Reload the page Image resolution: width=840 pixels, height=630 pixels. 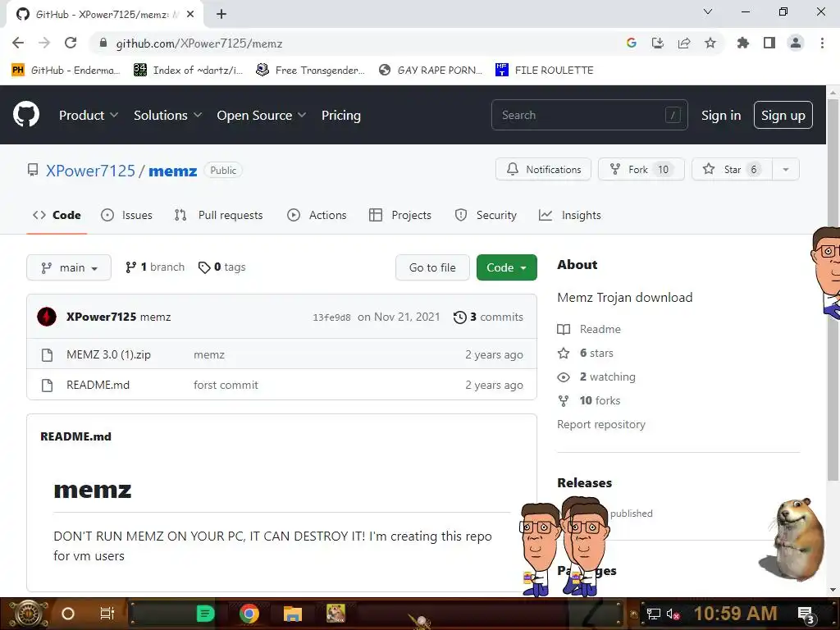click(71, 43)
